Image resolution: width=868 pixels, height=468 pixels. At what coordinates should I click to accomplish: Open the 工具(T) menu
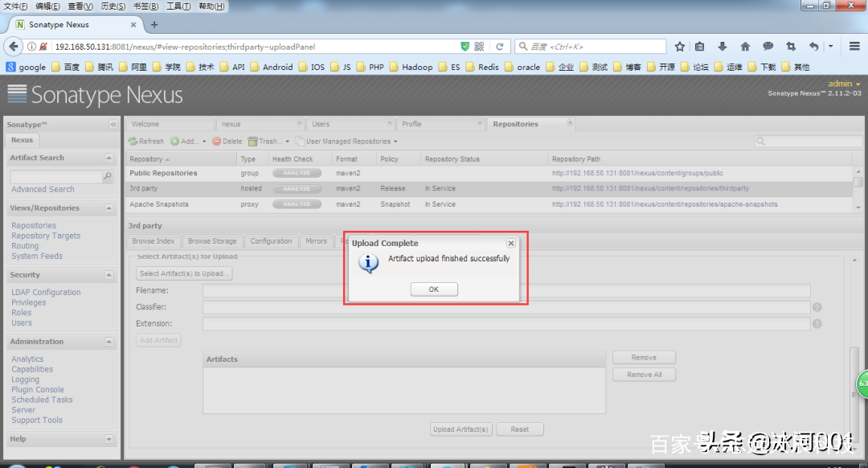tap(178, 6)
